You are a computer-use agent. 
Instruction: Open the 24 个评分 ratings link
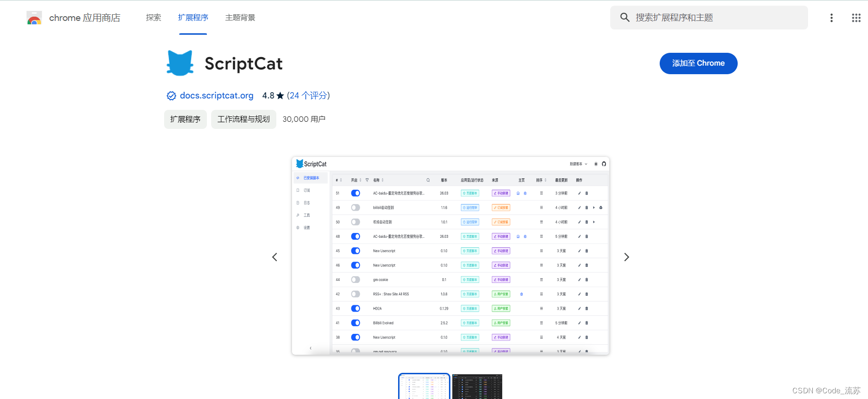[308, 96]
